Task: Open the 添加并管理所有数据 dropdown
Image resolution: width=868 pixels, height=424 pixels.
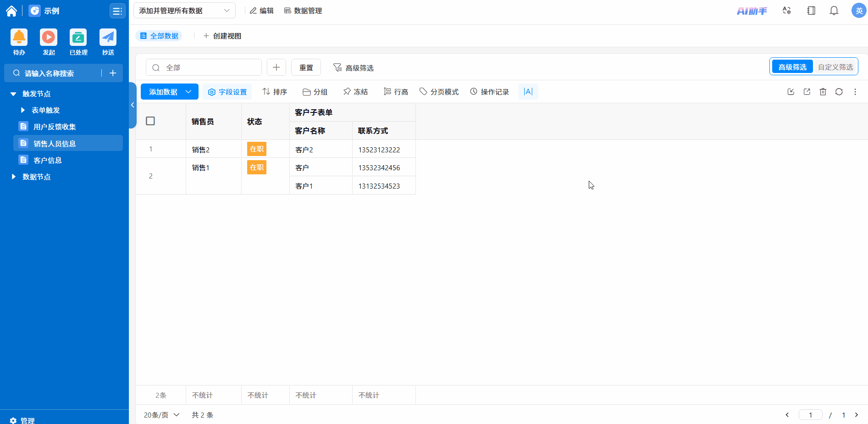Action: (x=184, y=11)
